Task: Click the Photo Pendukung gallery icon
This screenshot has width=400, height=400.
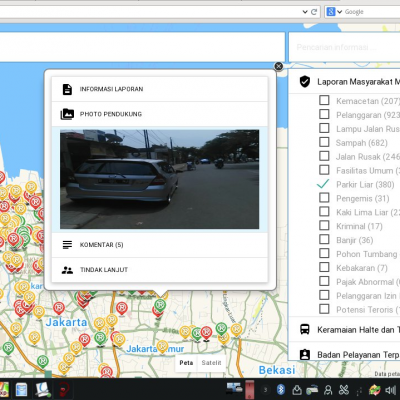Action: (x=67, y=114)
